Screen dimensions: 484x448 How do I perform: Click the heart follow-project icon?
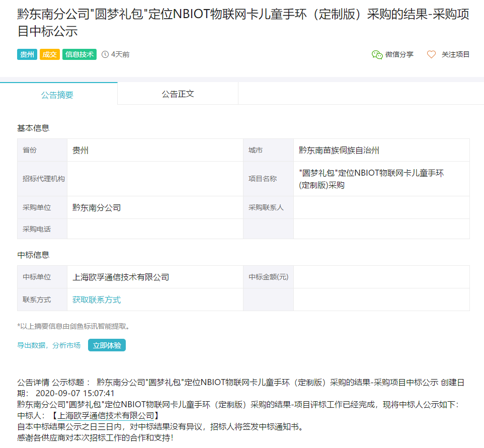tap(431, 55)
